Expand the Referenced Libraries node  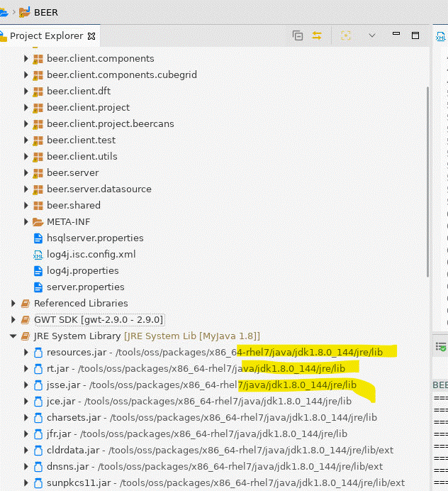coord(13,304)
